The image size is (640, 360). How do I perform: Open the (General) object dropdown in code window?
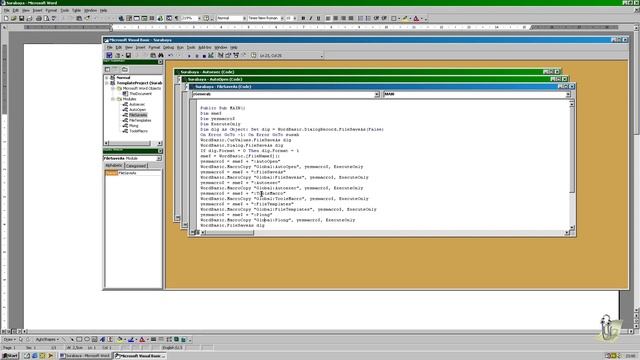[377, 94]
